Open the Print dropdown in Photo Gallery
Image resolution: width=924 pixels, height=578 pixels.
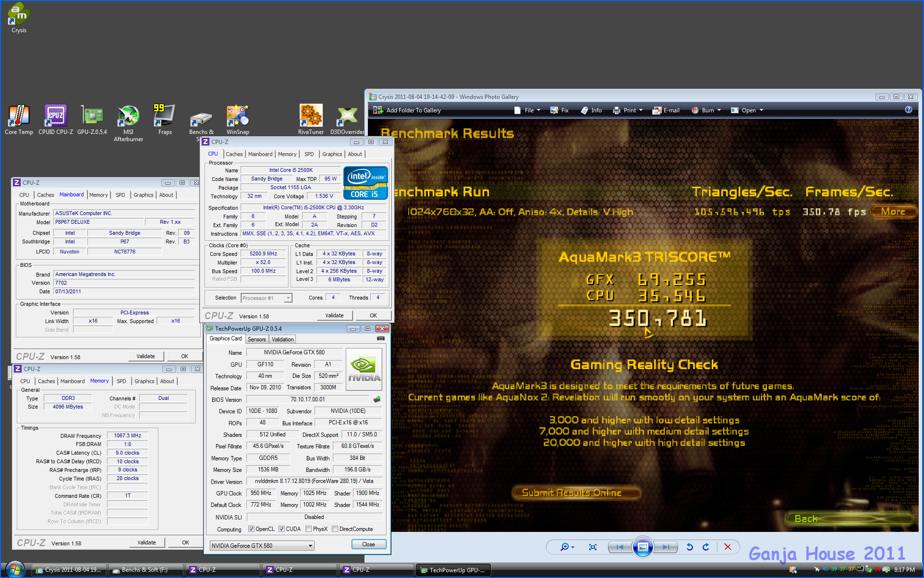[628, 110]
